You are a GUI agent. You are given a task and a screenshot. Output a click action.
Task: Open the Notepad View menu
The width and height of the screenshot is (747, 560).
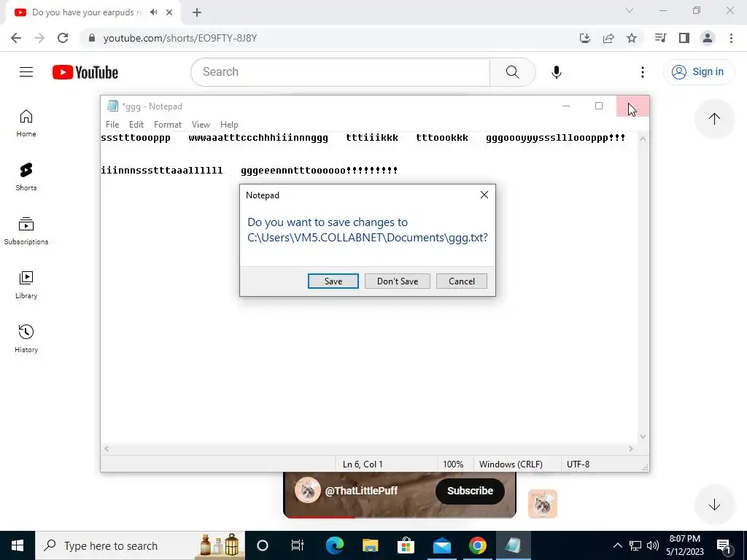201,124
